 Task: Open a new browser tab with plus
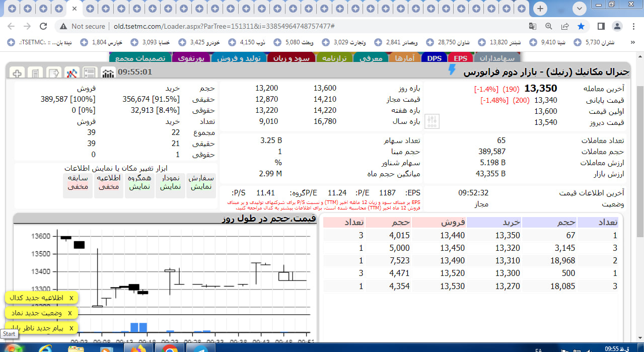(540, 9)
